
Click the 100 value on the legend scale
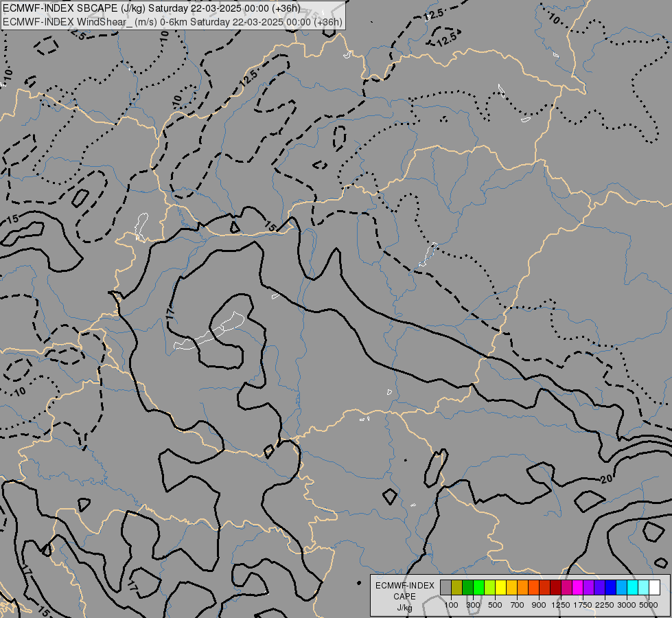pyautogui.click(x=451, y=605)
